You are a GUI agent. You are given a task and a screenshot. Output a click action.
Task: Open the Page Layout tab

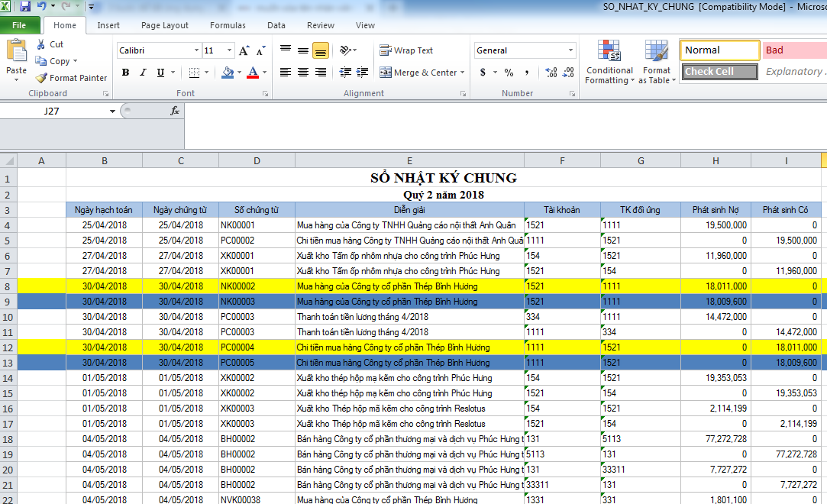164,25
